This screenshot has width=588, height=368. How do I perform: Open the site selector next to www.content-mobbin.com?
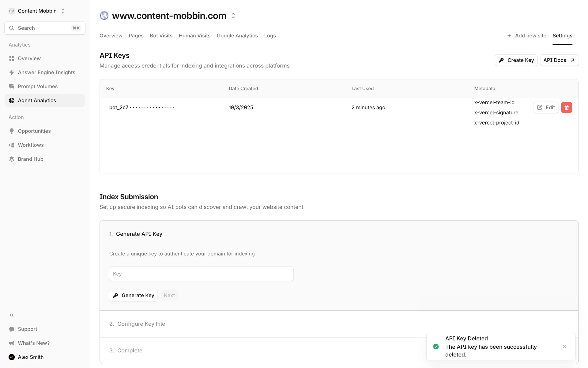pyautogui.click(x=233, y=16)
